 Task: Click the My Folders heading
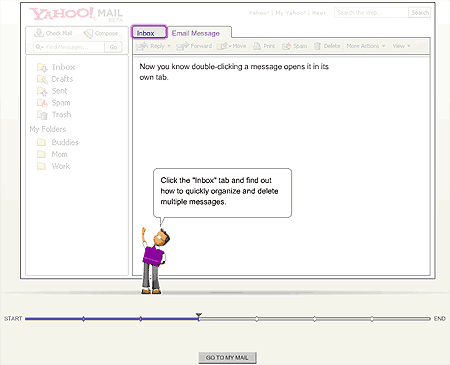48,129
